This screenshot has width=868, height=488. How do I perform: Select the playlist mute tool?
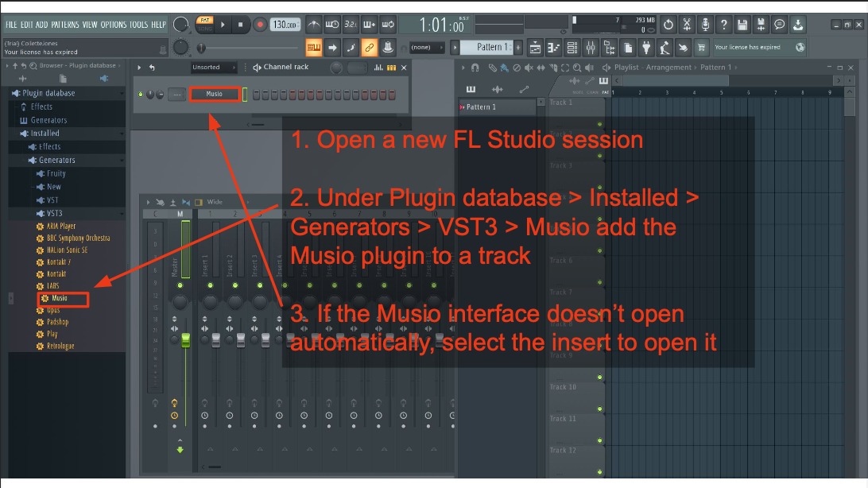point(529,68)
